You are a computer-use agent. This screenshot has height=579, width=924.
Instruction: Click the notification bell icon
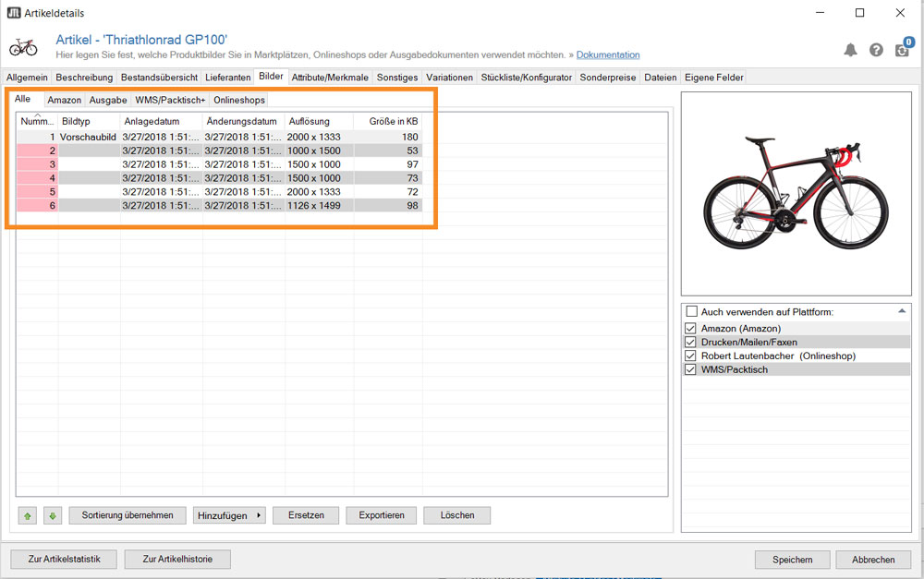[850, 50]
